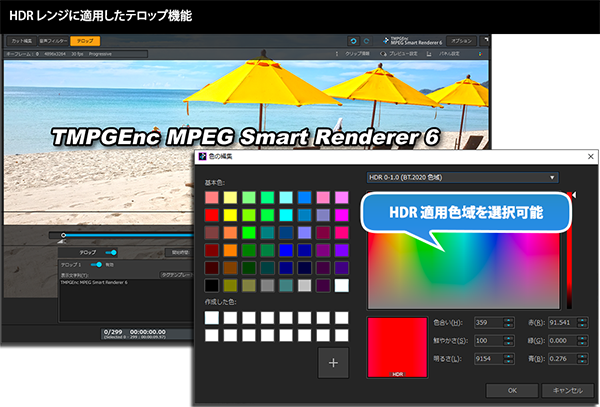Pick a color in the rainbow gradient field
The height and width of the screenshot is (407, 600).
point(464,271)
